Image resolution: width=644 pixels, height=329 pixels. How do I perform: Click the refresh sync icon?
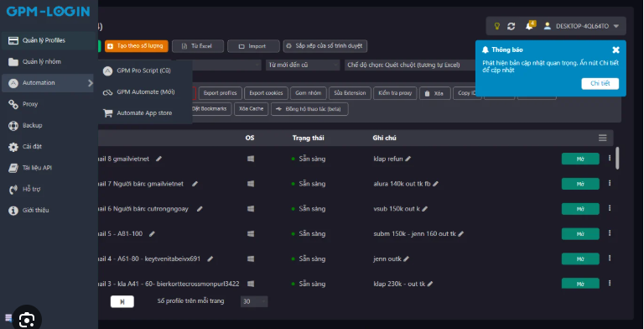coord(511,26)
